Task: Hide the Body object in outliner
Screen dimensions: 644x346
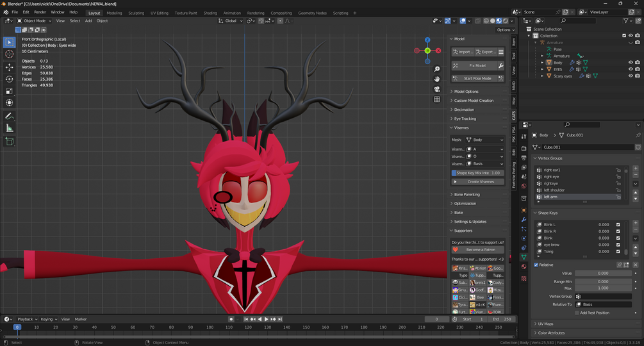Action: 631,63
